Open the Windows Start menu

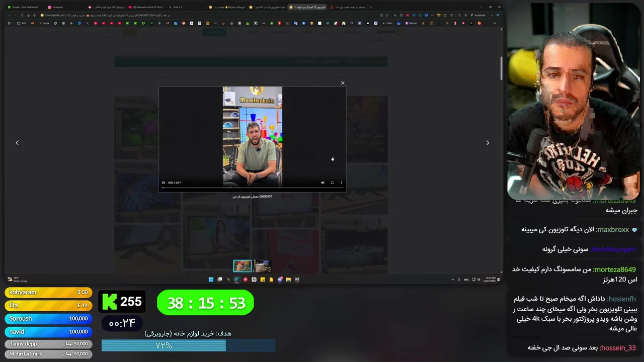pos(211,280)
